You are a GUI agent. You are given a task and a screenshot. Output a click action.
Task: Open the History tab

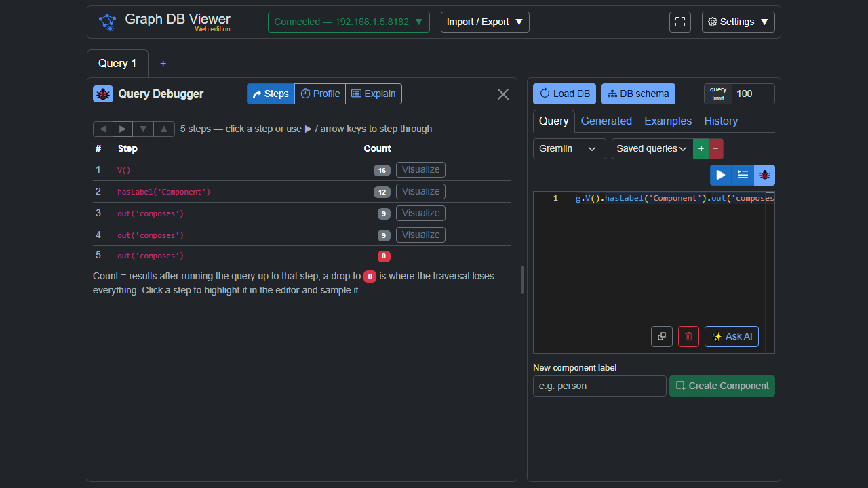tap(721, 121)
